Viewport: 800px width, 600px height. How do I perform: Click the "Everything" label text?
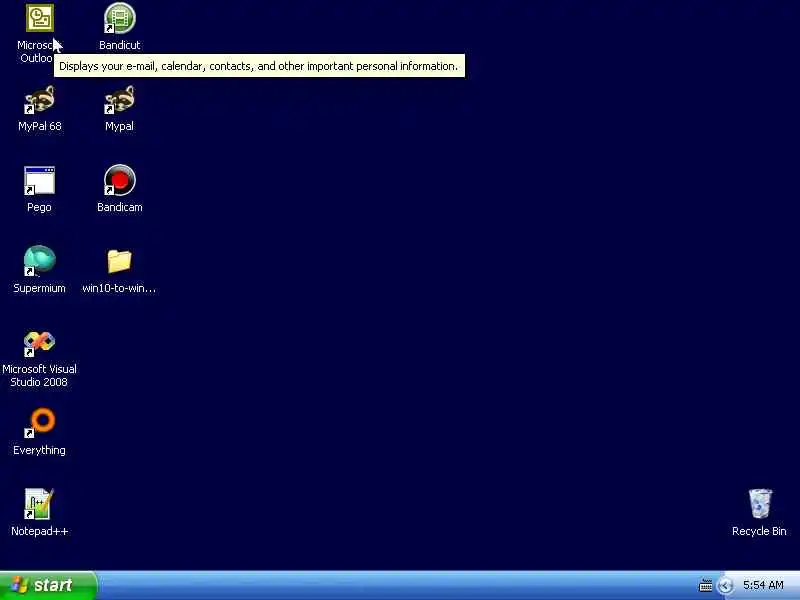coord(39,451)
